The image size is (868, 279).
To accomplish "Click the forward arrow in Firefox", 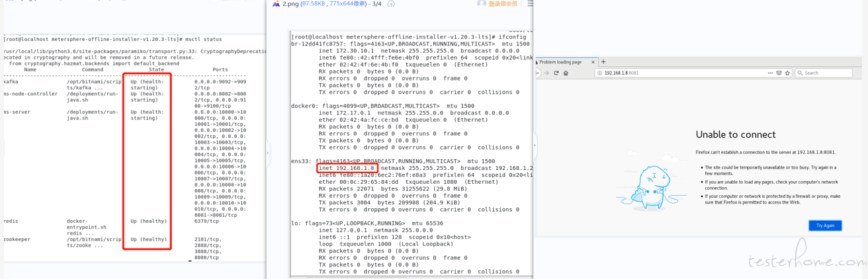I will point(546,73).
